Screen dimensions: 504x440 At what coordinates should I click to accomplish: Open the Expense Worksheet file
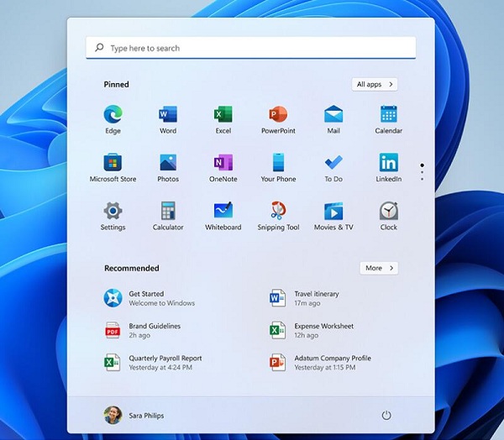coord(311,330)
